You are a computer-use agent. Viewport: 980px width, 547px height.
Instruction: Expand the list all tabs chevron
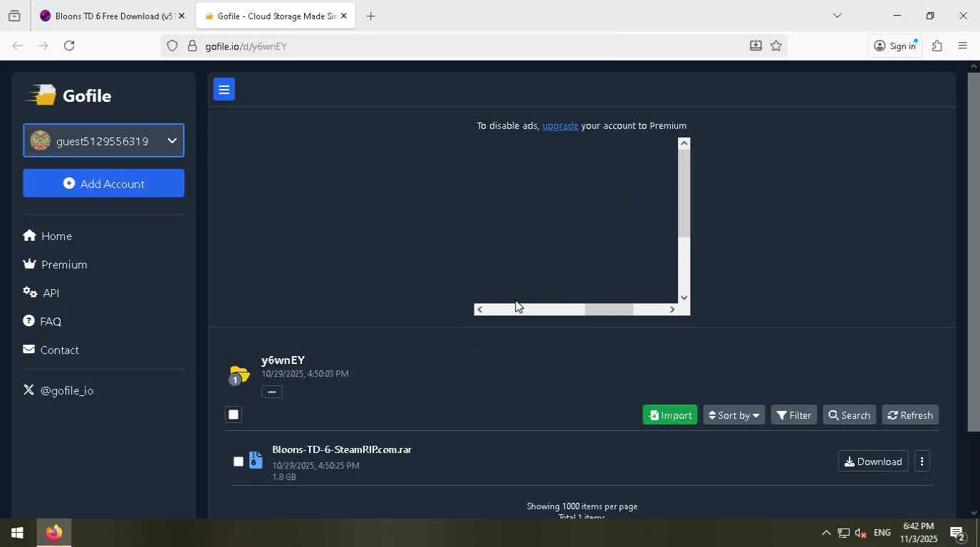click(x=837, y=16)
